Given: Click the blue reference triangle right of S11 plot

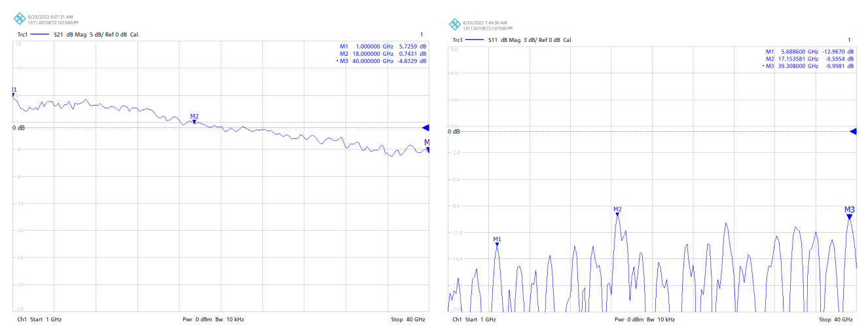Looking at the screenshot, I should pos(853,132).
